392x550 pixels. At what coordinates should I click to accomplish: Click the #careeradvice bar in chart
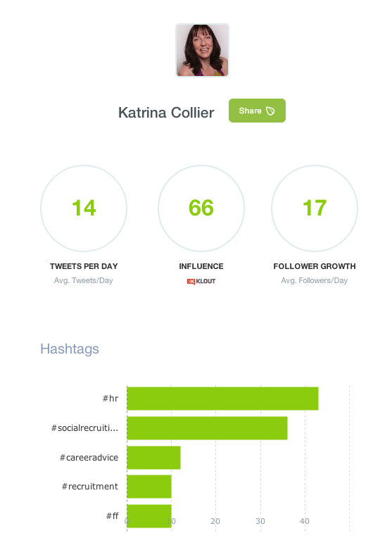pos(153,458)
